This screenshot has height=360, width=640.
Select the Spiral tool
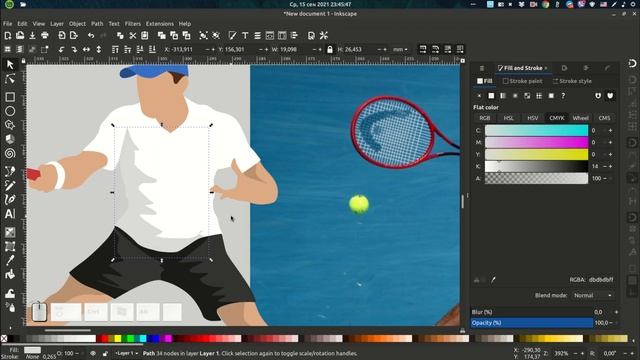(x=10, y=153)
